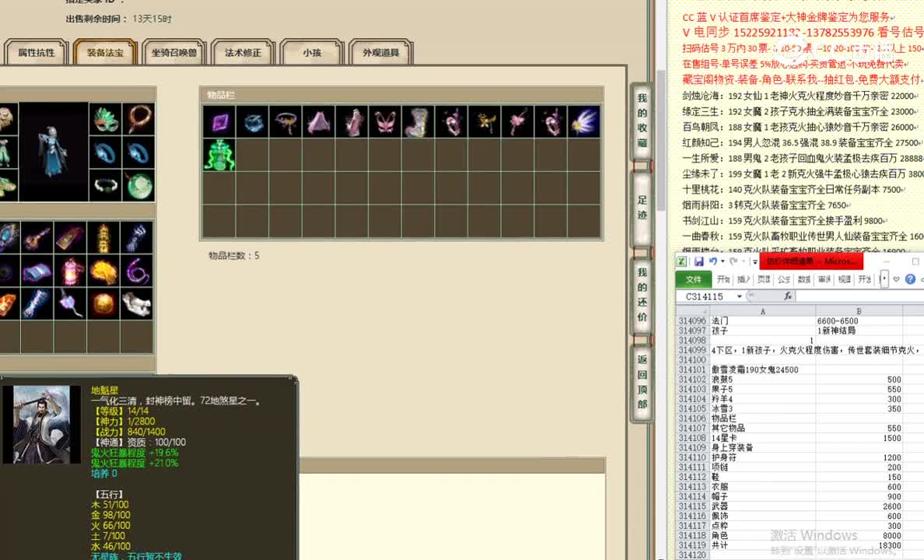Open the Undo history dropdown arrow
This screenshot has height=560, width=924.
[722, 262]
